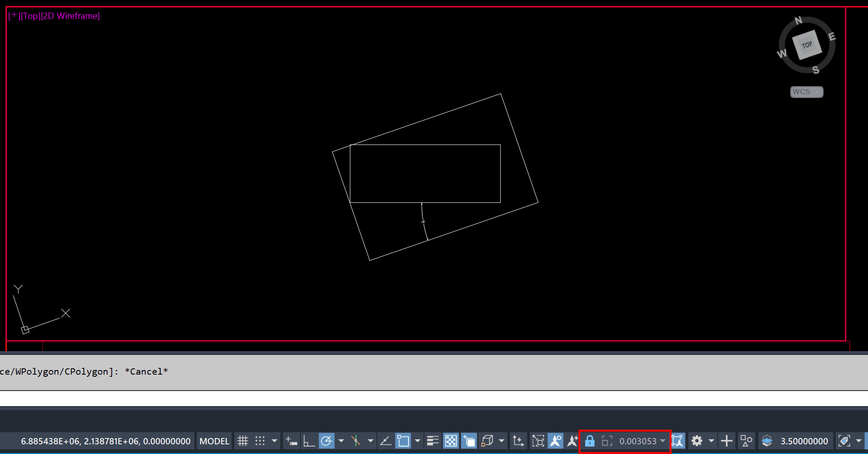Viewport: 868px width, 454px height.
Task: Click the 2D Wireframe visual style label
Action: [70, 16]
